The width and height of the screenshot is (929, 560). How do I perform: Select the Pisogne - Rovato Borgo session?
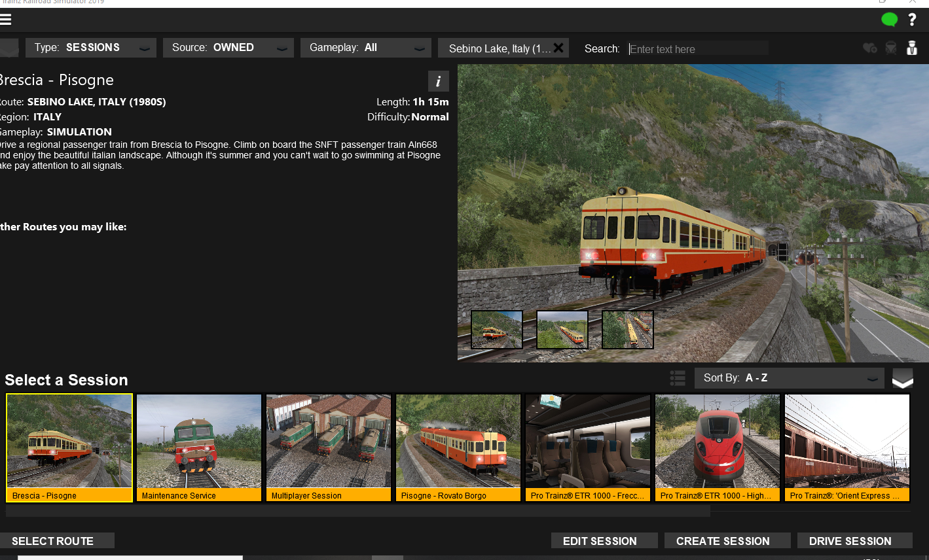point(458,447)
